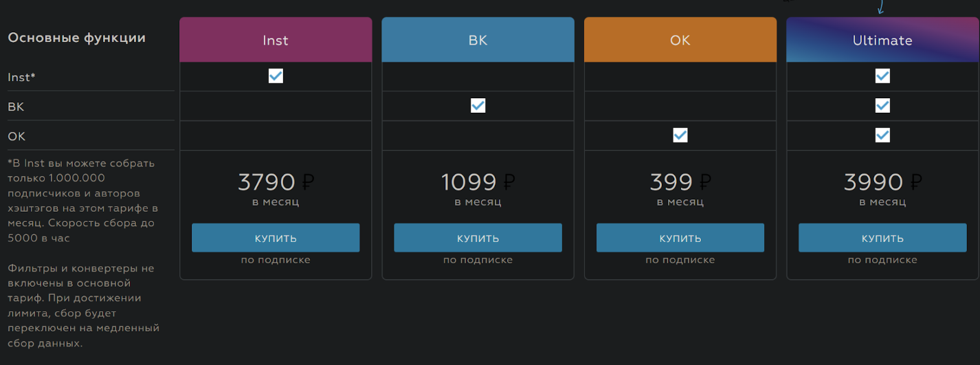Toggle the ОК checkbox in ОК plan

click(x=680, y=135)
